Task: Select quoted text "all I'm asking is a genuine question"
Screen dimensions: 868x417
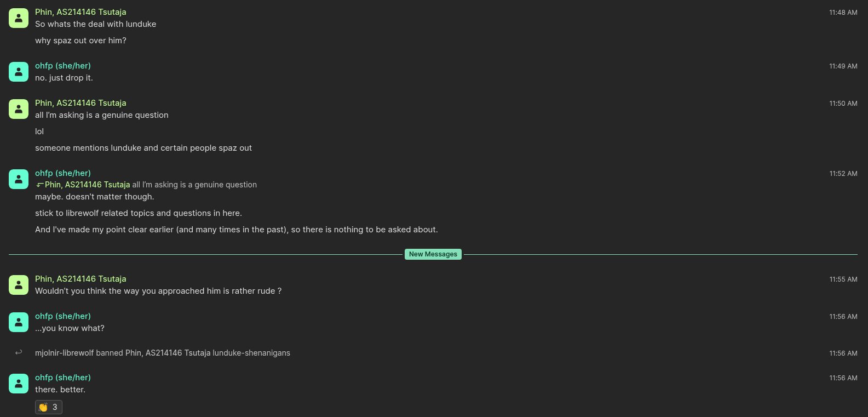Action: click(194, 185)
